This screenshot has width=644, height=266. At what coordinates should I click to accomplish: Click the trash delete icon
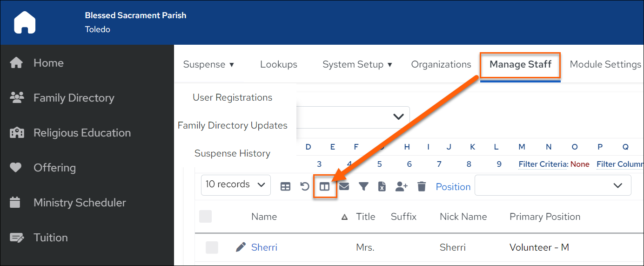(422, 187)
